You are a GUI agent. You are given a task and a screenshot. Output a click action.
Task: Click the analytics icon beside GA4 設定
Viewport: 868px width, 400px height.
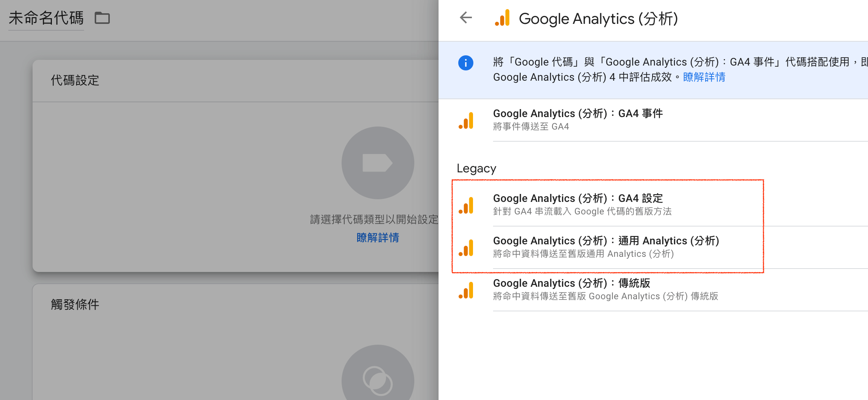point(466,205)
